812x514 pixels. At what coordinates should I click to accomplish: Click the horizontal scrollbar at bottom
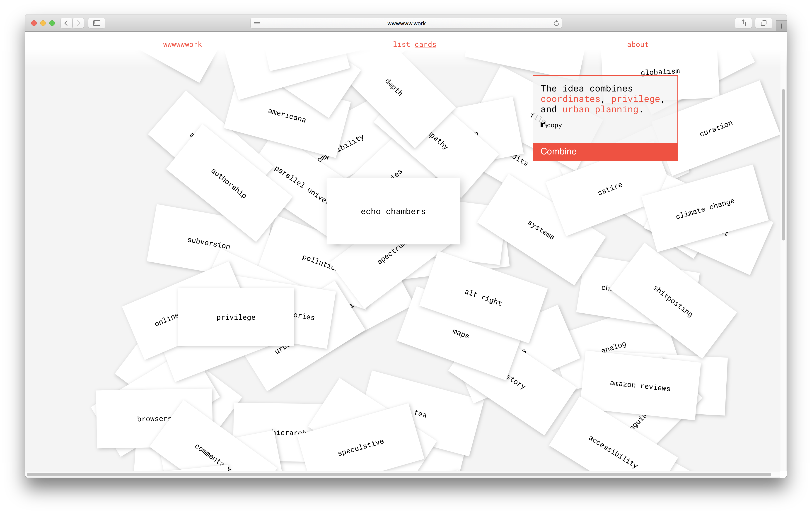[x=399, y=474]
